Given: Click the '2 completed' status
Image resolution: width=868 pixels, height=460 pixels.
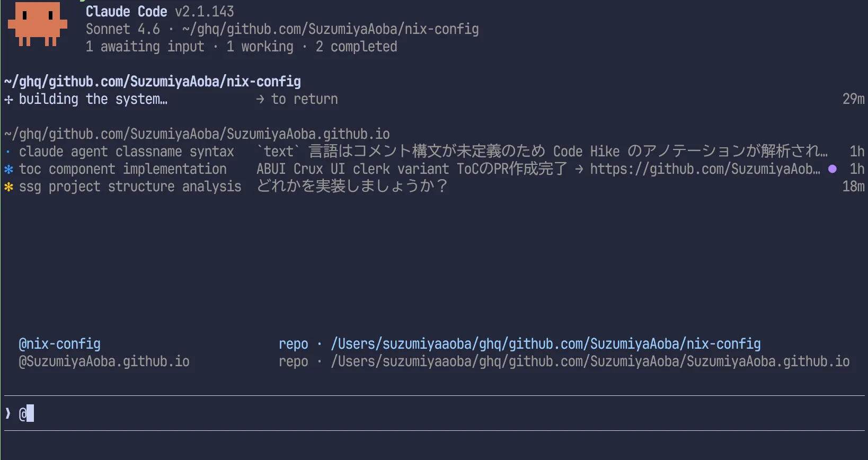Looking at the screenshot, I should [357, 47].
